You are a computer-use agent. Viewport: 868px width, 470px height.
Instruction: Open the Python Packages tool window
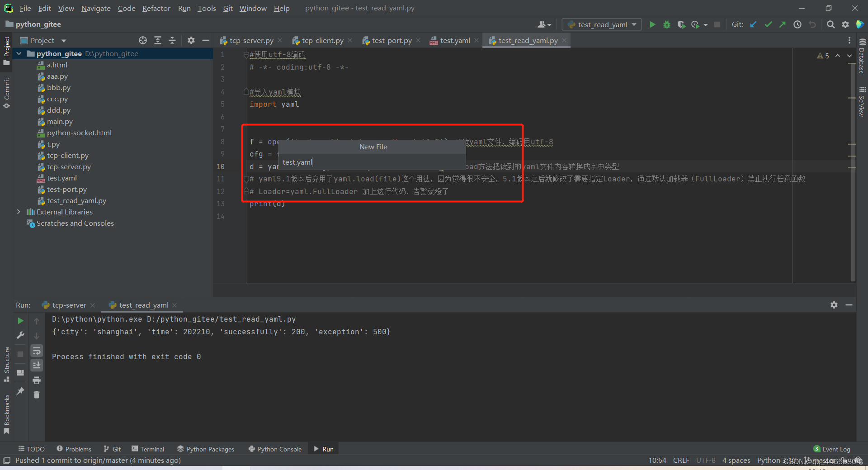[206, 449]
